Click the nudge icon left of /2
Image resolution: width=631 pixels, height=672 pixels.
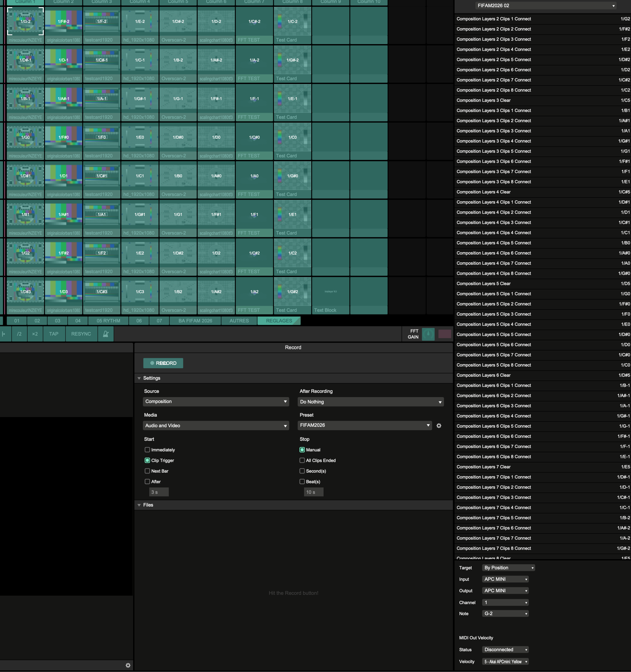[x=3, y=334]
